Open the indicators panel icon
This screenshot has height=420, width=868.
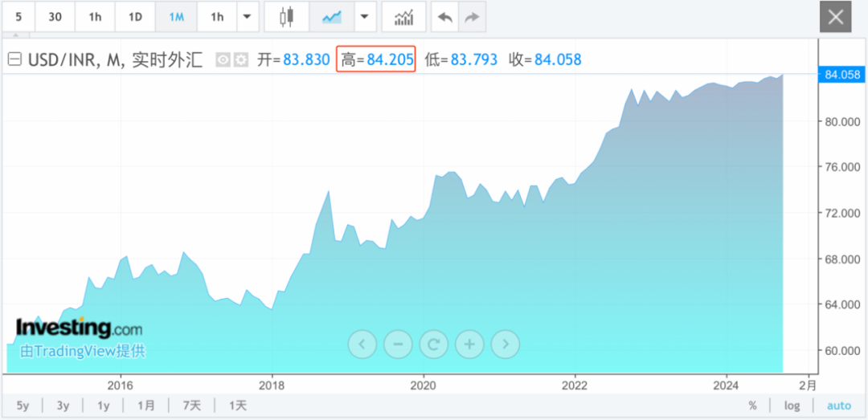pos(403,17)
